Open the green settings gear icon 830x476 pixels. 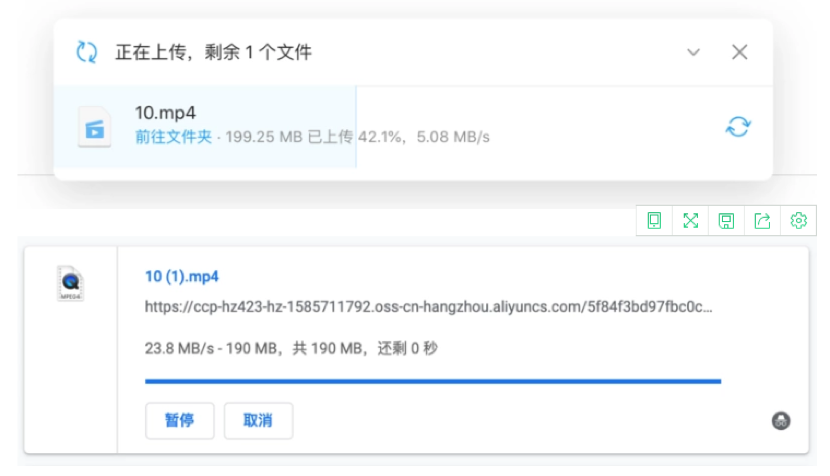798,220
